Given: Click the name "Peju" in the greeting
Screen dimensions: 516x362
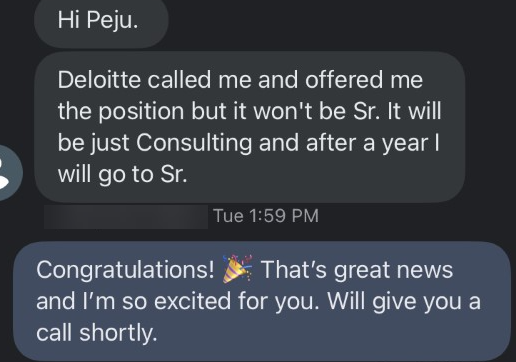Looking at the screenshot, I should coord(112,21).
